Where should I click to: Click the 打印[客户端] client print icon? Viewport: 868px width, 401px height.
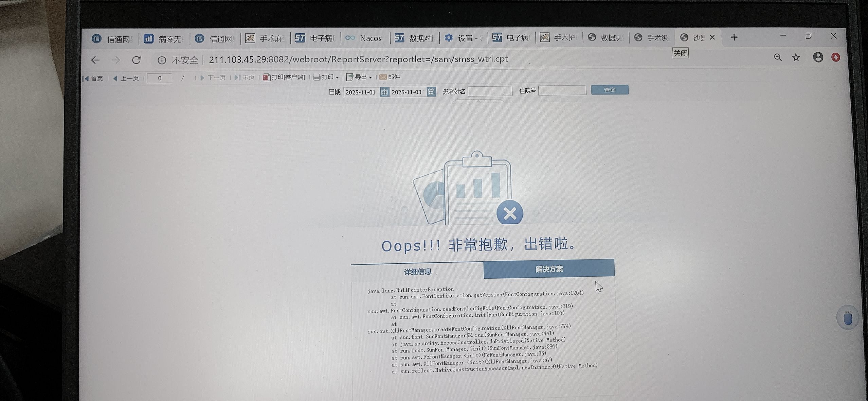pyautogui.click(x=266, y=77)
